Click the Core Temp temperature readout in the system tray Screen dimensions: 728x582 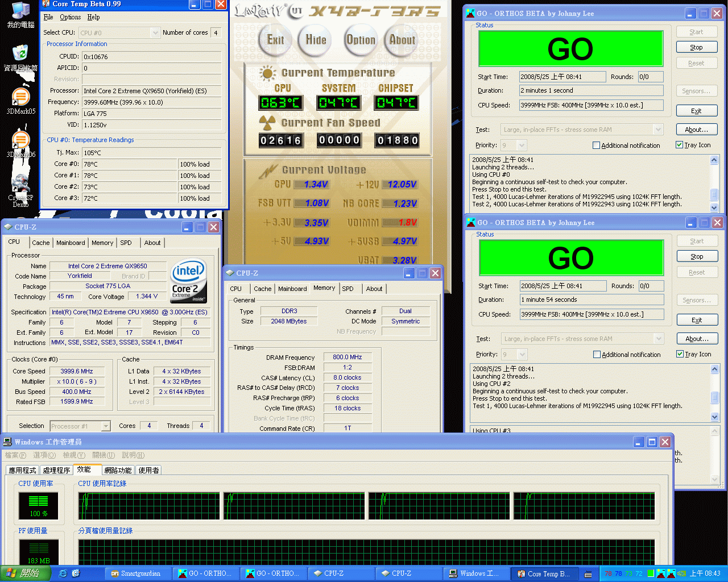pos(623,573)
